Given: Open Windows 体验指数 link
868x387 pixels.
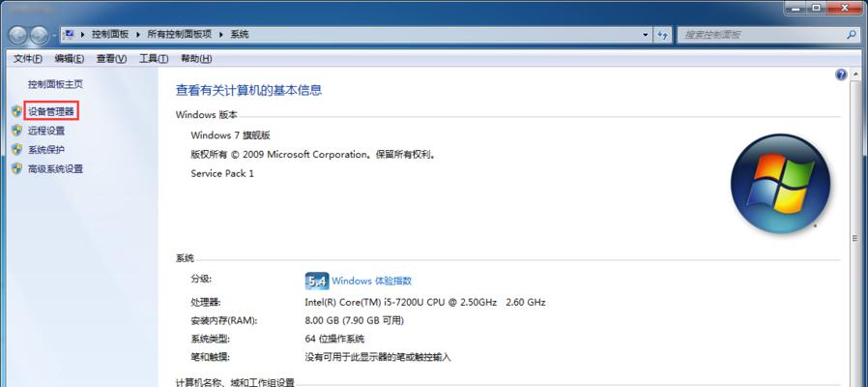Looking at the screenshot, I should [371, 282].
